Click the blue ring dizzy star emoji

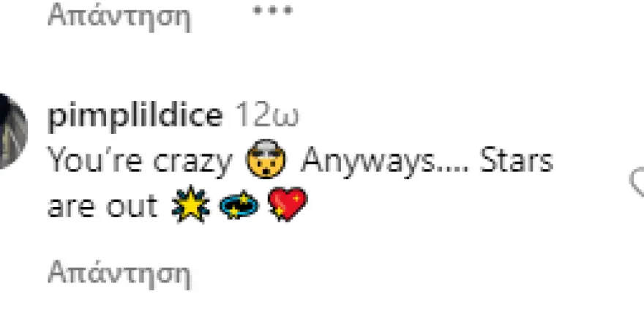tap(239, 205)
